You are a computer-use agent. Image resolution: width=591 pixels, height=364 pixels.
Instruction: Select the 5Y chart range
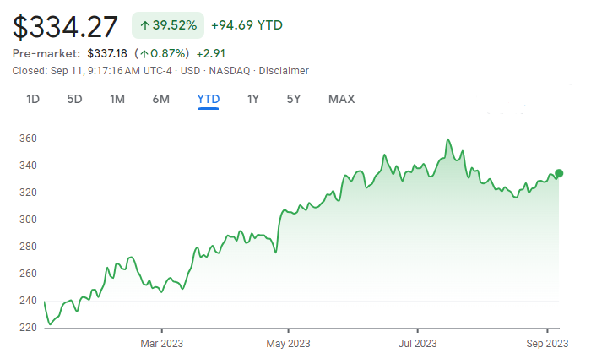294,99
